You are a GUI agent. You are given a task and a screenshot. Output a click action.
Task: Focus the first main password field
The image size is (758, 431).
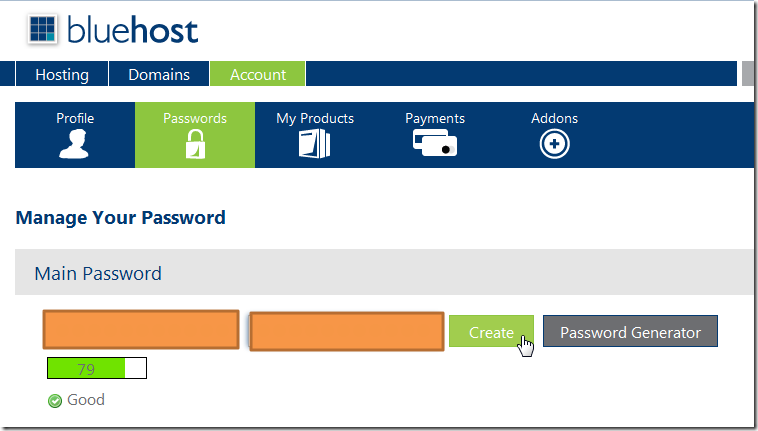(x=140, y=331)
